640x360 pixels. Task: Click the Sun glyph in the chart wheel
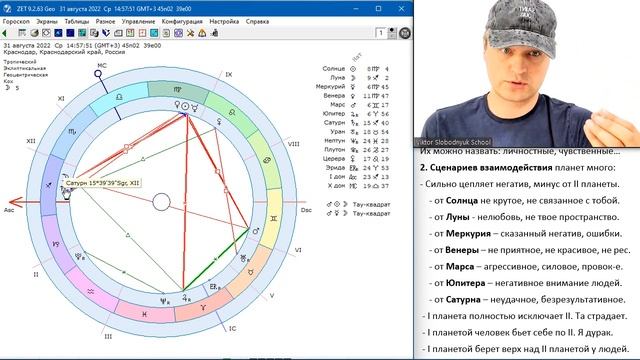pyautogui.click(x=185, y=107)
